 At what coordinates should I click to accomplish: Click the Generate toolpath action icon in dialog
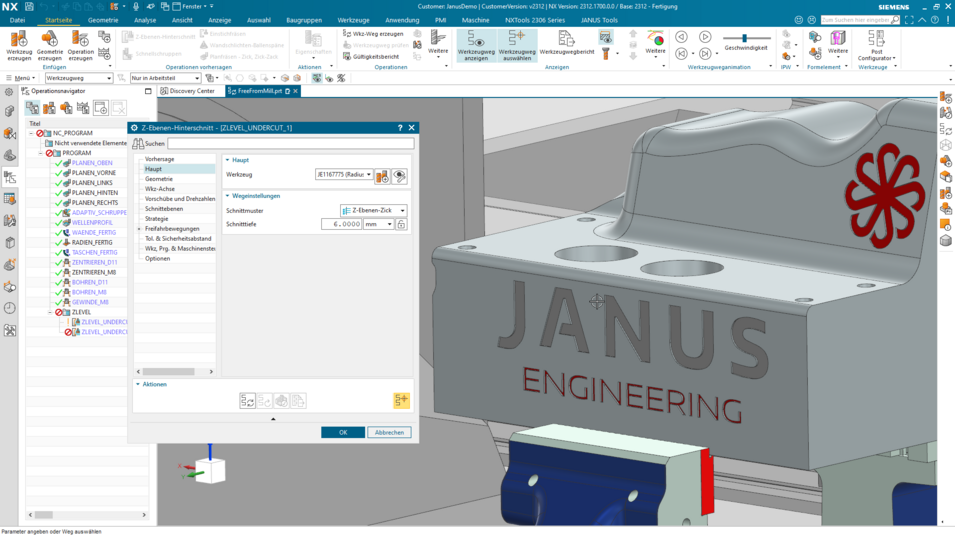(247, 401)
